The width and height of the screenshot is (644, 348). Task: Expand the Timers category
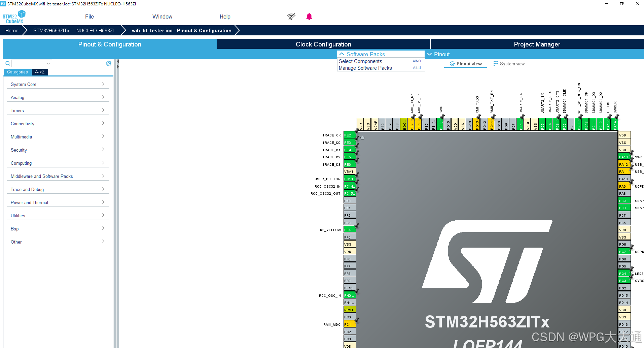pos(58,110)
